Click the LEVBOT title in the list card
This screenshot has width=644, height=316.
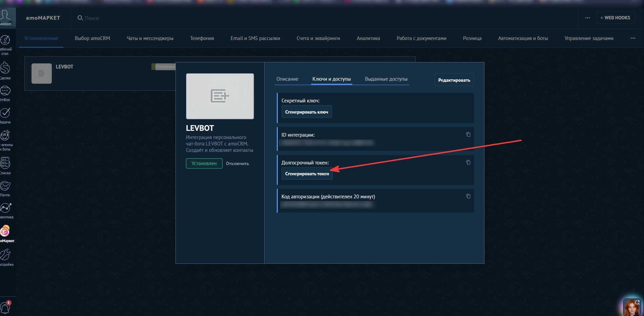coord(64,67)
